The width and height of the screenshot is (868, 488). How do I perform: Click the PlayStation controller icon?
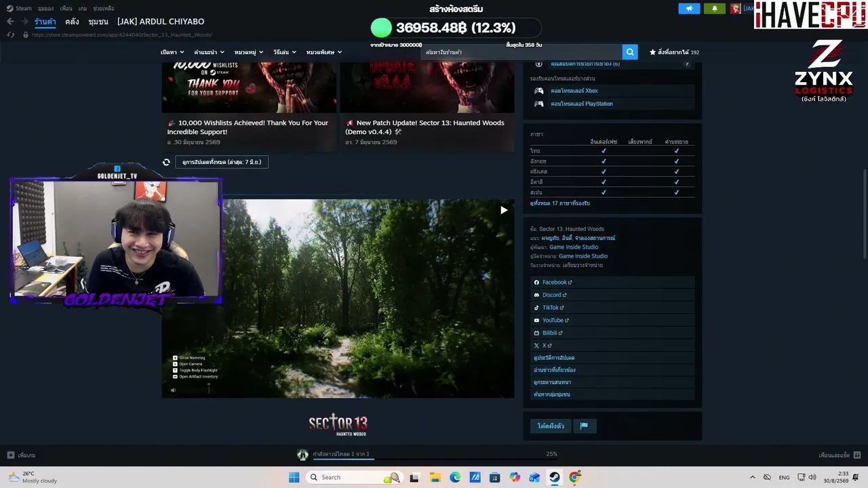(539, 104)
